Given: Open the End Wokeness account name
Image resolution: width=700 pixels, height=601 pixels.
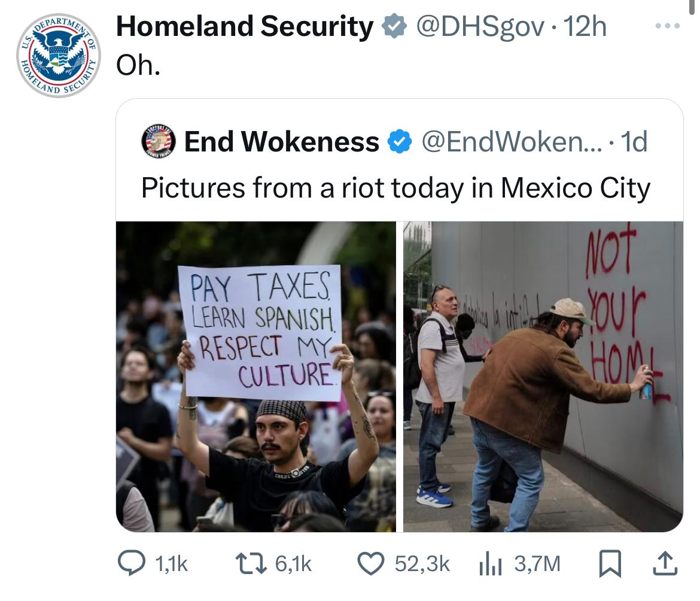Looking at the screenshot, I should point(281,141).
